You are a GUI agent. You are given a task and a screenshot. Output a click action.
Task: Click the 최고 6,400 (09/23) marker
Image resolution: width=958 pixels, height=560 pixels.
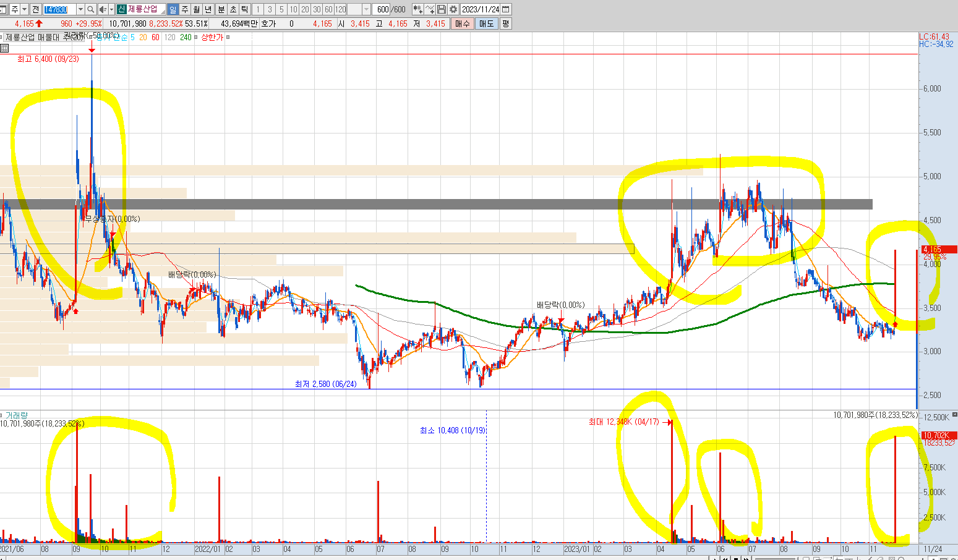[x=48, y=59]
